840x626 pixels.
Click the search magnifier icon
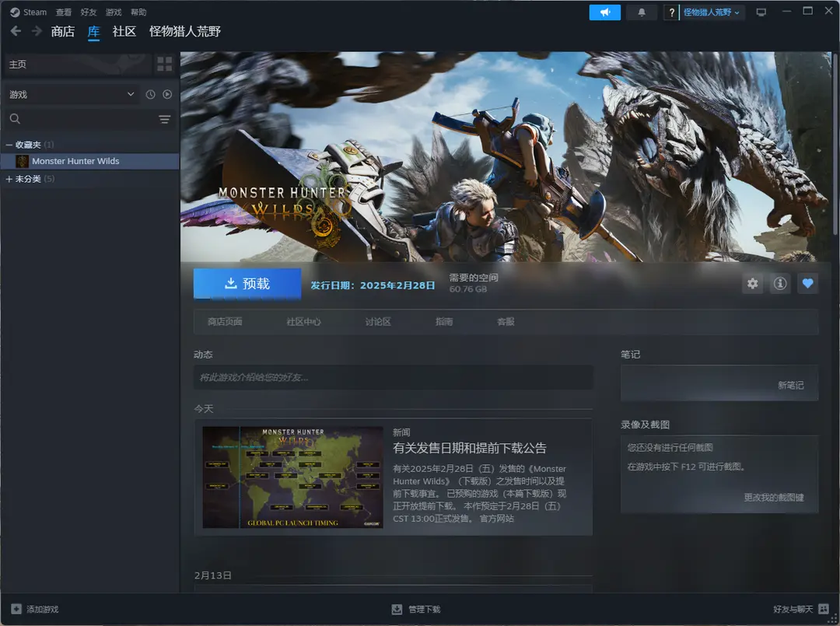(x=15, y=119)
